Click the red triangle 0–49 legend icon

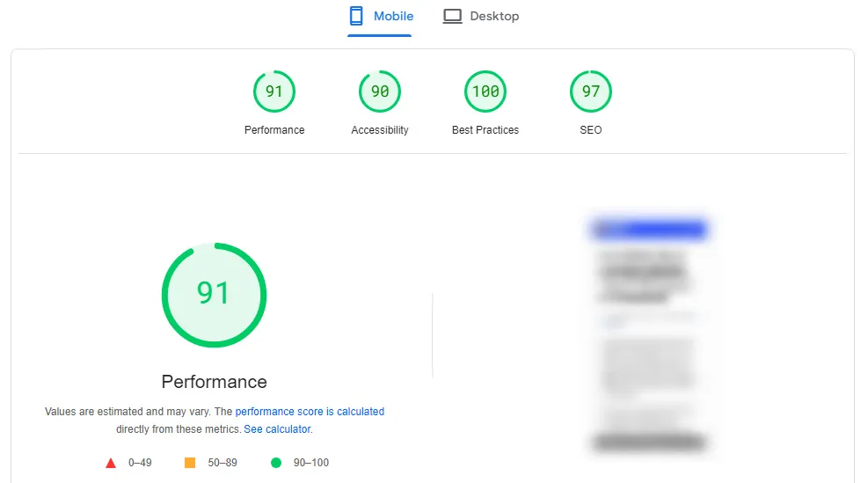tap(111, 463)
